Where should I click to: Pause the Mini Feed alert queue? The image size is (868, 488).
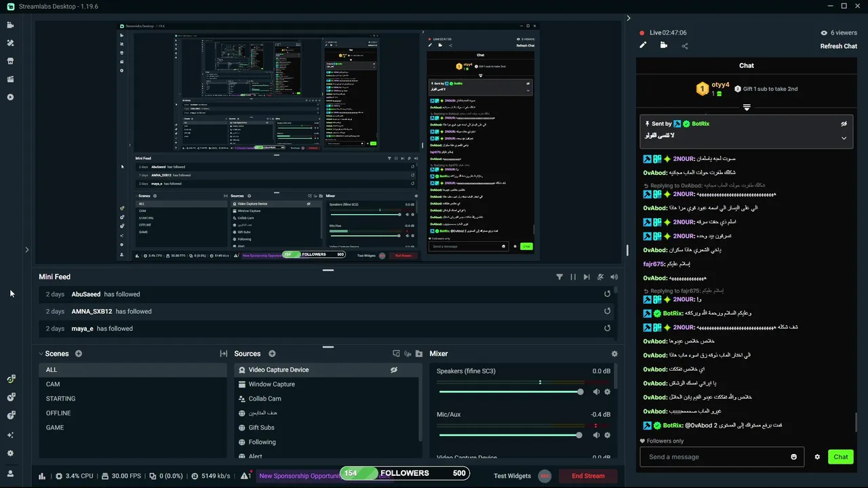pyautogui.click(x=573, y=277)
